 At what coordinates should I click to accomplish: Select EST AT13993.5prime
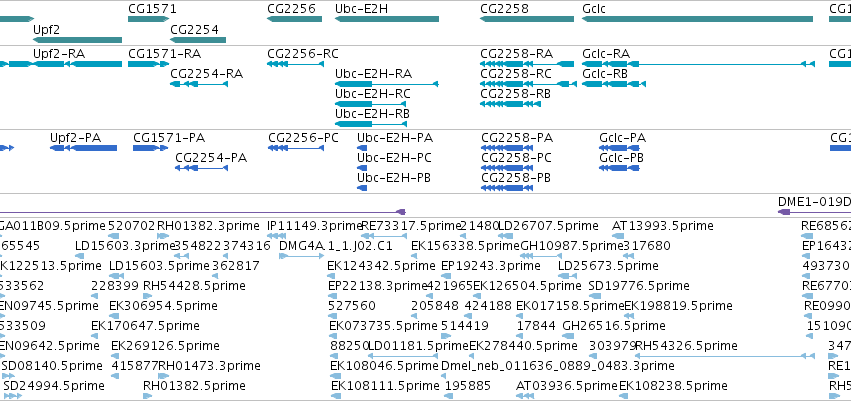663,226
